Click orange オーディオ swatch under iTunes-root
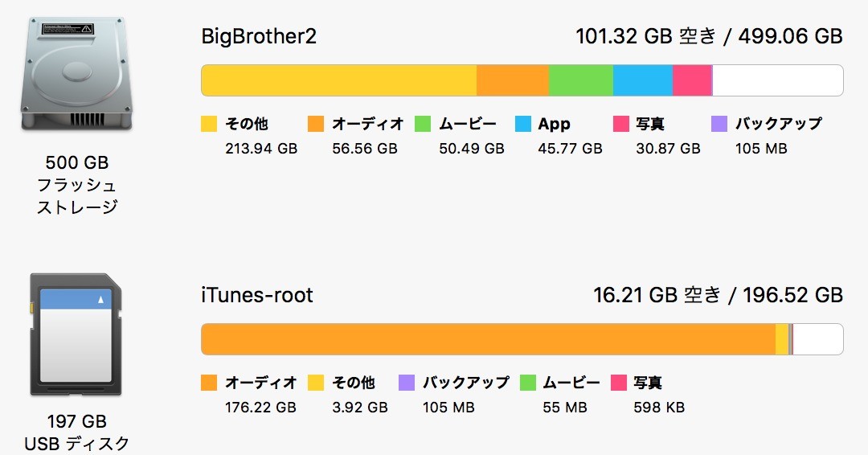868x455 pixels. pos(209,383)
